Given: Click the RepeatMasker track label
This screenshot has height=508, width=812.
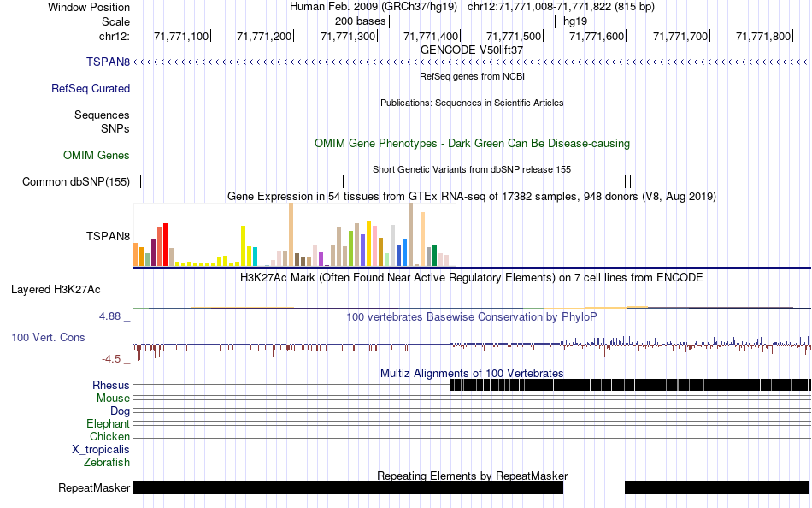Looking at the screenshot, I should 94,487.
